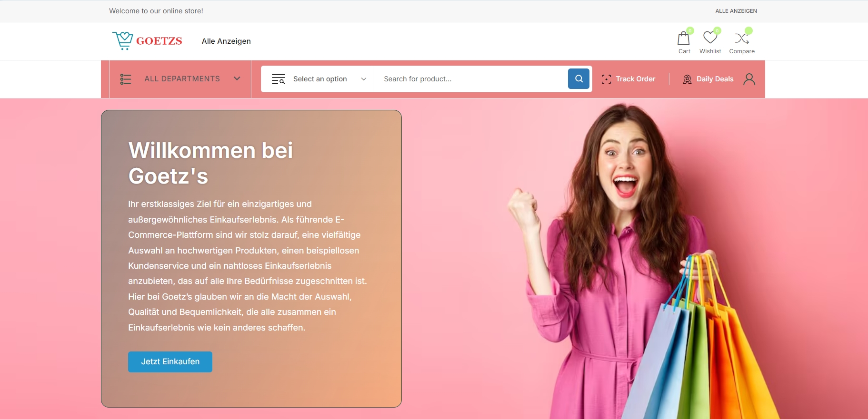Click the Track Order scan icon
The image size is (868, 419).
pos(606,79)
